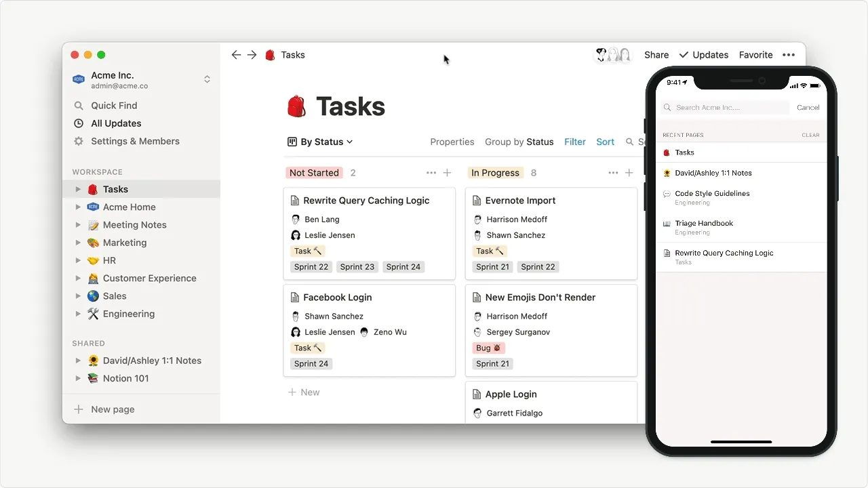This screenshot has height=488, width=868.
Task: Tap the phone search input field
Action: (x=726, y=107)
